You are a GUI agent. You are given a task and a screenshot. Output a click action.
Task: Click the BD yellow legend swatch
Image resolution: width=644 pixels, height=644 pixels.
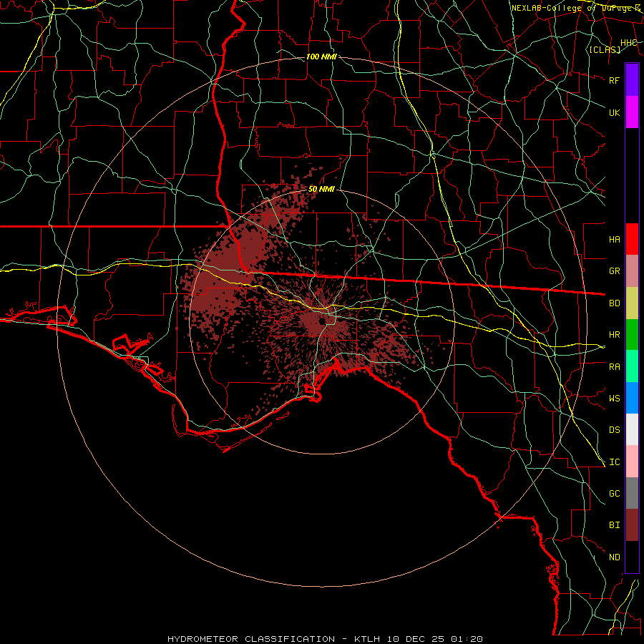(x=632, y=303)
